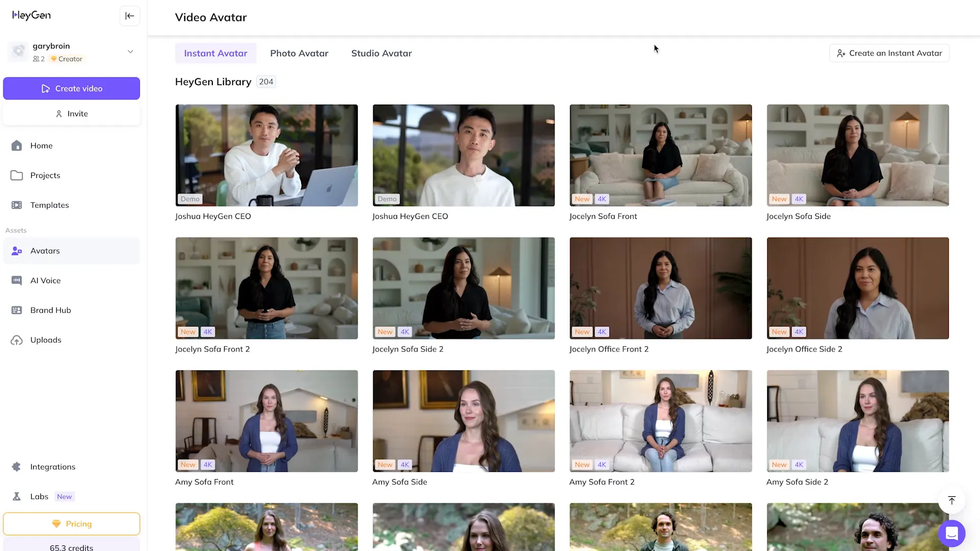Open the Templates icon in the sidebar
This screenshot has width=980, height=551.
point(17,205)
